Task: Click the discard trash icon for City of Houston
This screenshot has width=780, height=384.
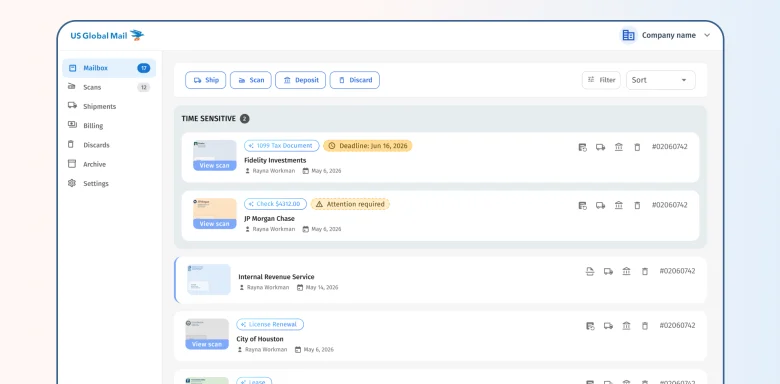Action: (645, 326)
